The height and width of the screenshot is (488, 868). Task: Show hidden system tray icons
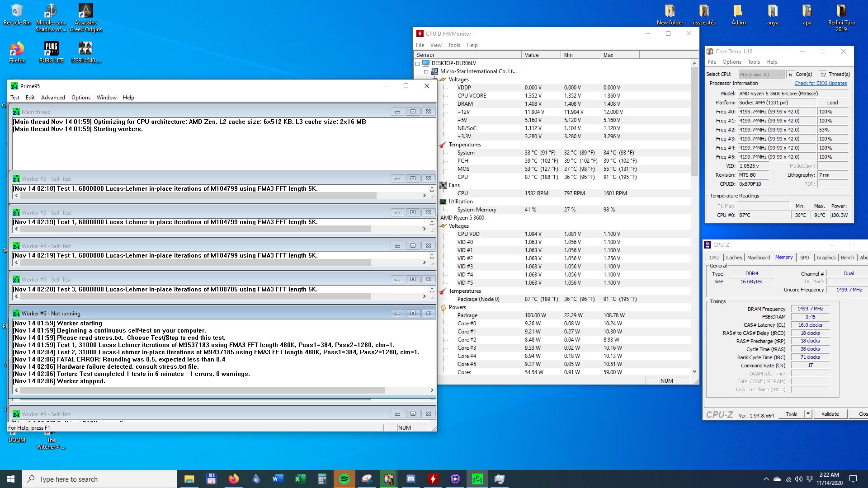tap(766, 479)
